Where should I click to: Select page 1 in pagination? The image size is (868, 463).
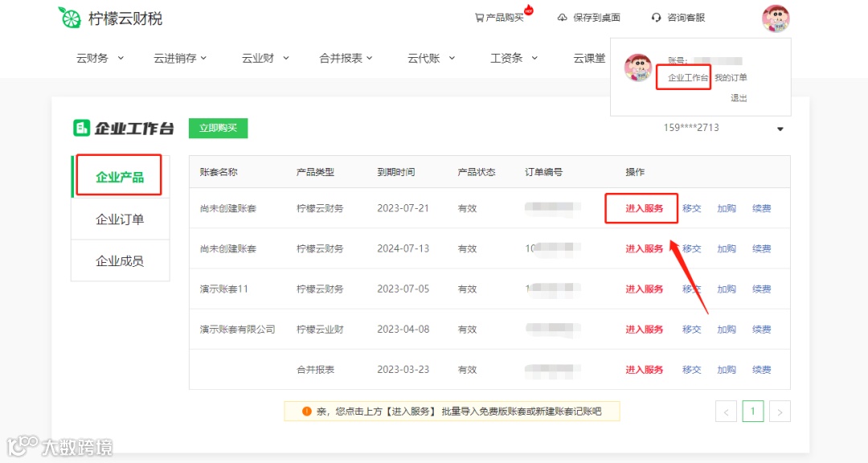pos(753,412)
